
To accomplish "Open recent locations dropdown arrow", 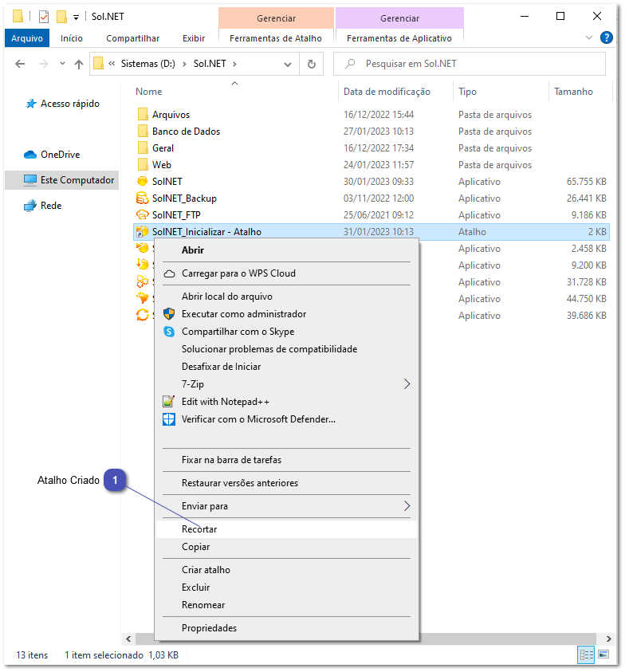I will click(x=63, y=64).
